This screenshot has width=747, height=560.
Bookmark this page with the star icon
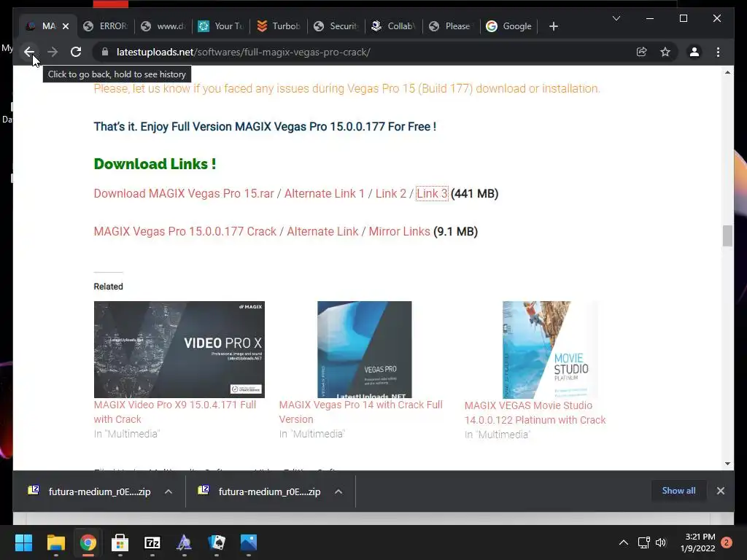pos(665,52)
